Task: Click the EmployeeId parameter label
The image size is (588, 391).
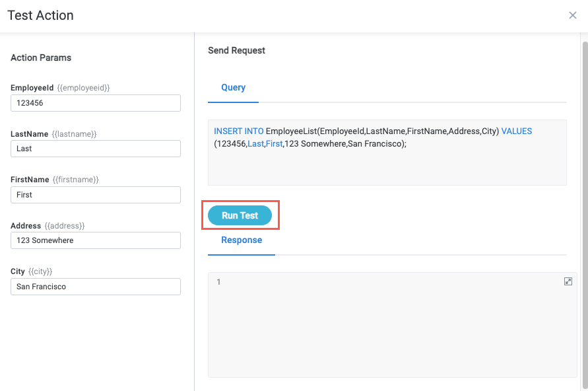Action: pyautogui.click(x=32, y=87)
